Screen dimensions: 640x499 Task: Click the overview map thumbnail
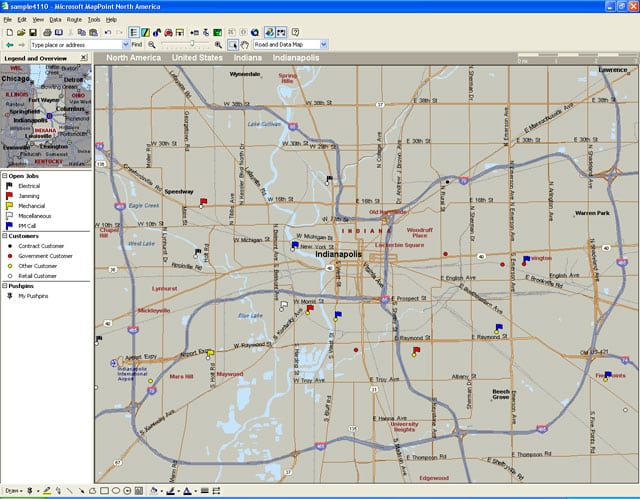46,115
